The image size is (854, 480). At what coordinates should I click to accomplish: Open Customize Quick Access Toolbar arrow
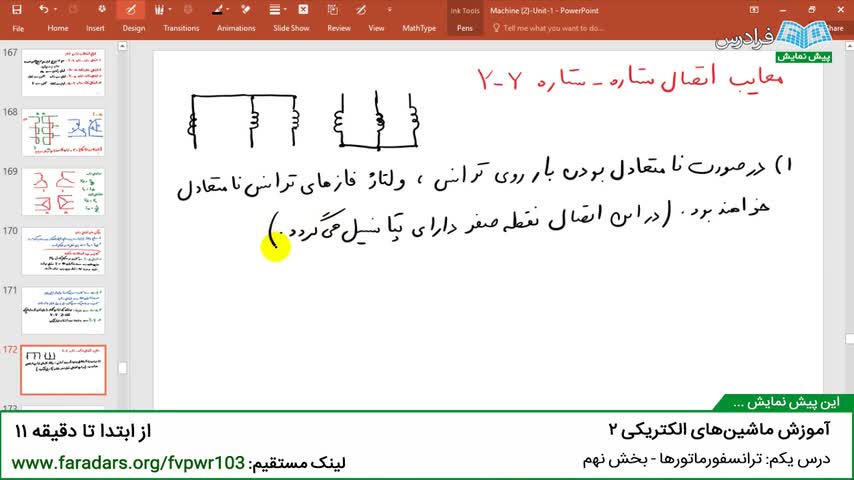389,10
